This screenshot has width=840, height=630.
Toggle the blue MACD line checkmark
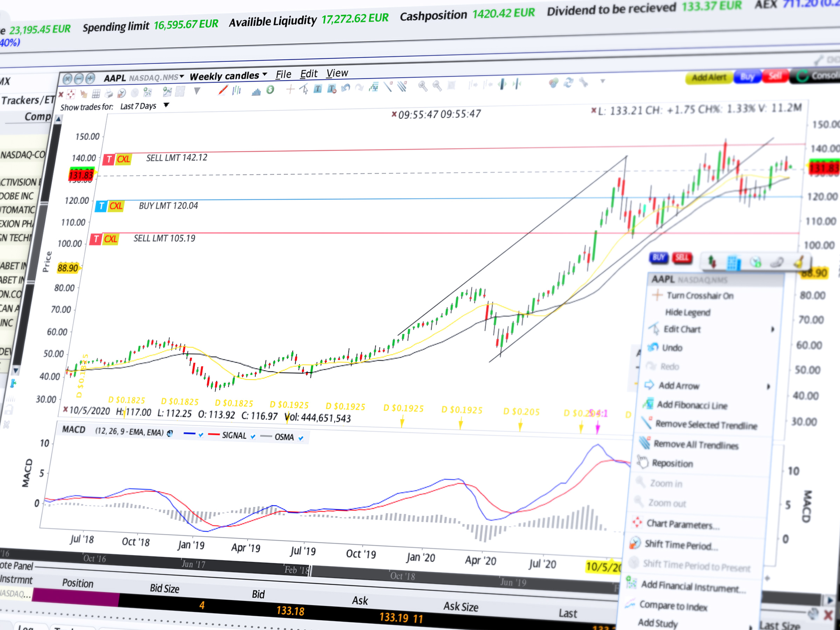pos(201,435)
